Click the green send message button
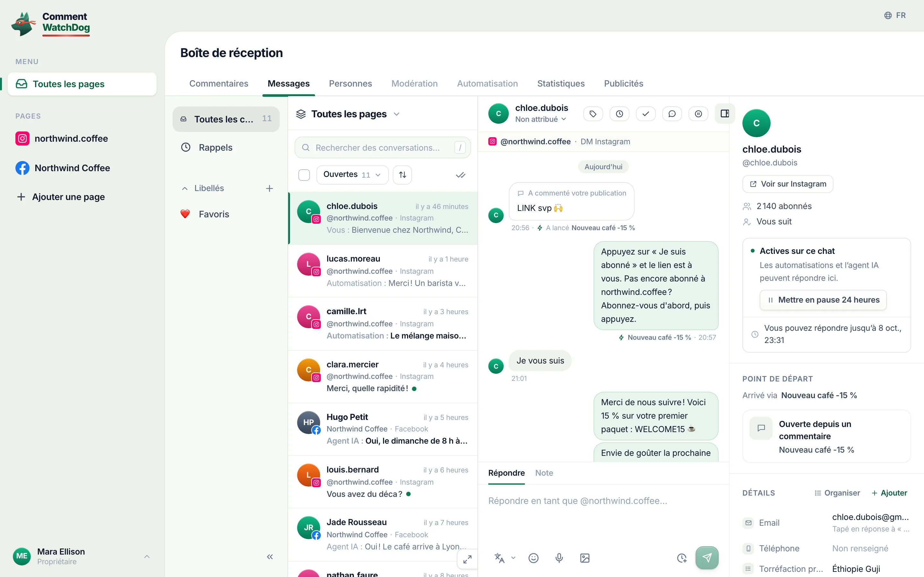924x577 pixels. [707, 557]
